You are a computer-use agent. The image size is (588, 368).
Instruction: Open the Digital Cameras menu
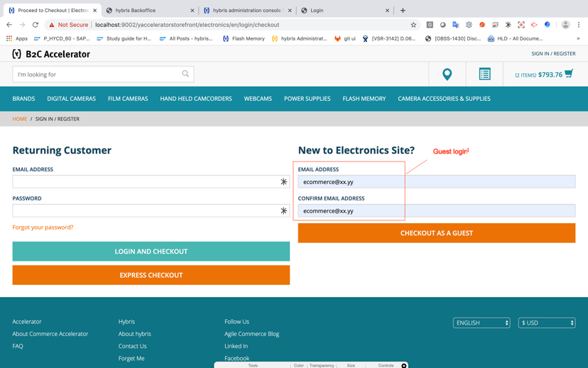(x=71, y=99)
